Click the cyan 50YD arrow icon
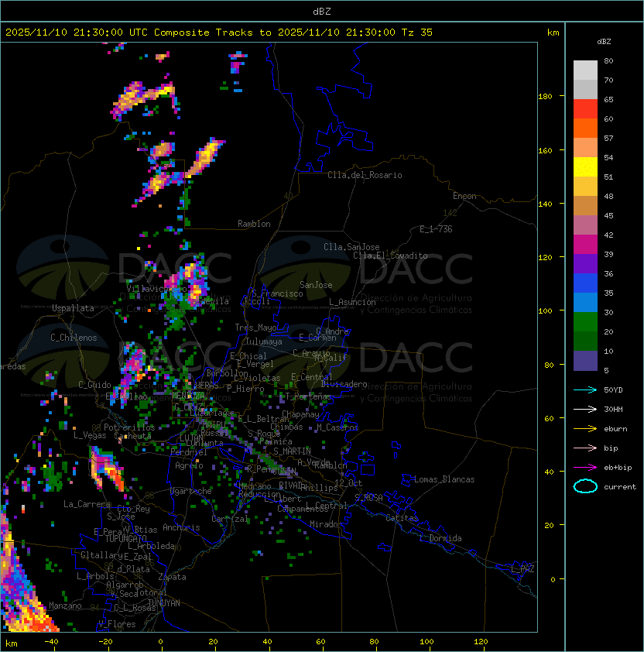This screenshot has width=644, height=652. coord(585,390)
